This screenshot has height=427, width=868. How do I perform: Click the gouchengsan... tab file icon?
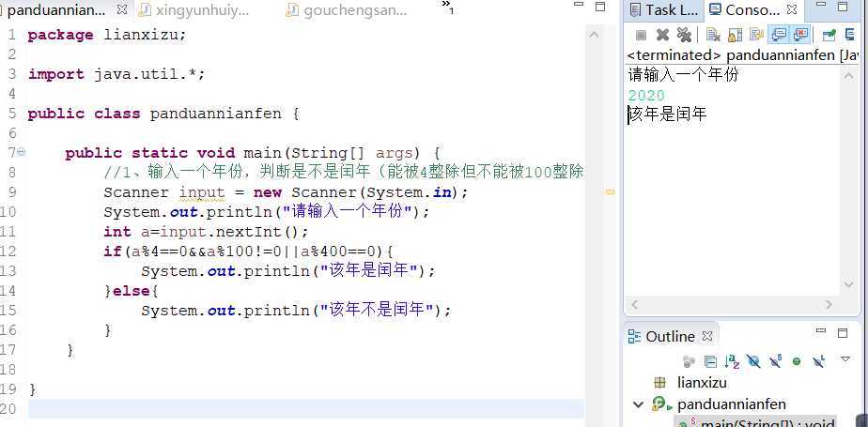coord(293,10)
